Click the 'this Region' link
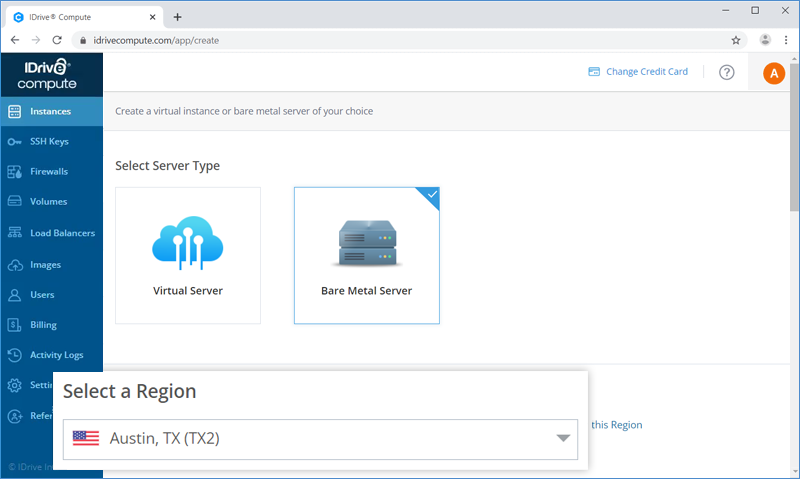 click(616, 424)
